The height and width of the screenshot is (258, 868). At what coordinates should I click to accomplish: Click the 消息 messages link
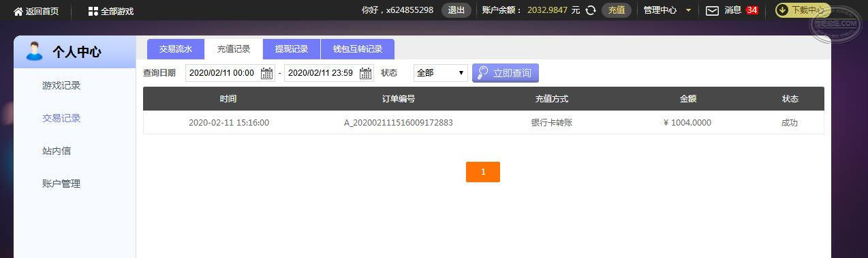tap(733, 10)
